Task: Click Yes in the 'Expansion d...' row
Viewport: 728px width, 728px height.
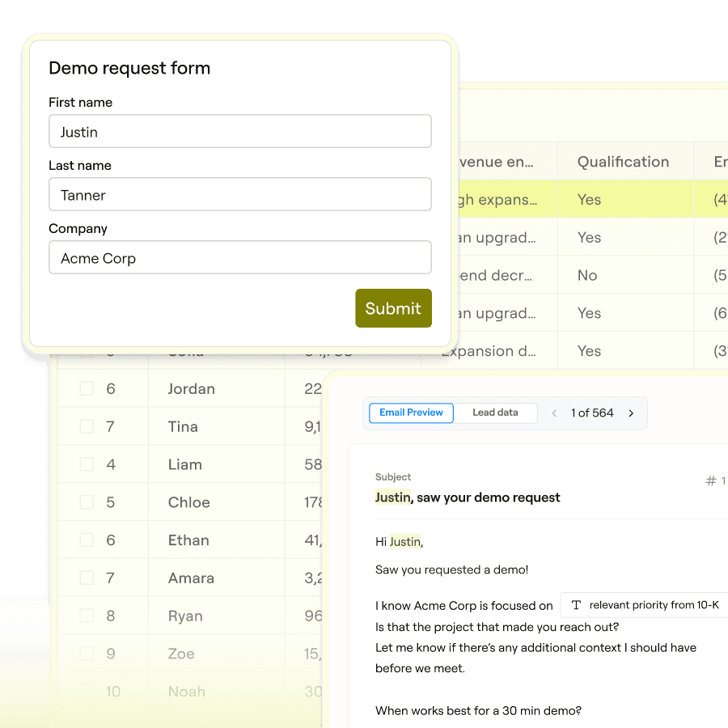Action: click(625, 351)
